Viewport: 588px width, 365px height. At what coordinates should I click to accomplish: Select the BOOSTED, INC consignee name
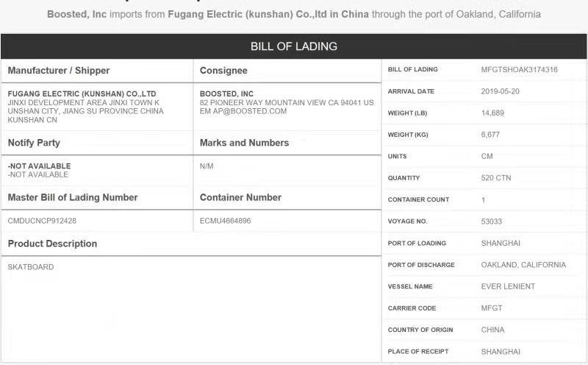click(x=226, y=94)
